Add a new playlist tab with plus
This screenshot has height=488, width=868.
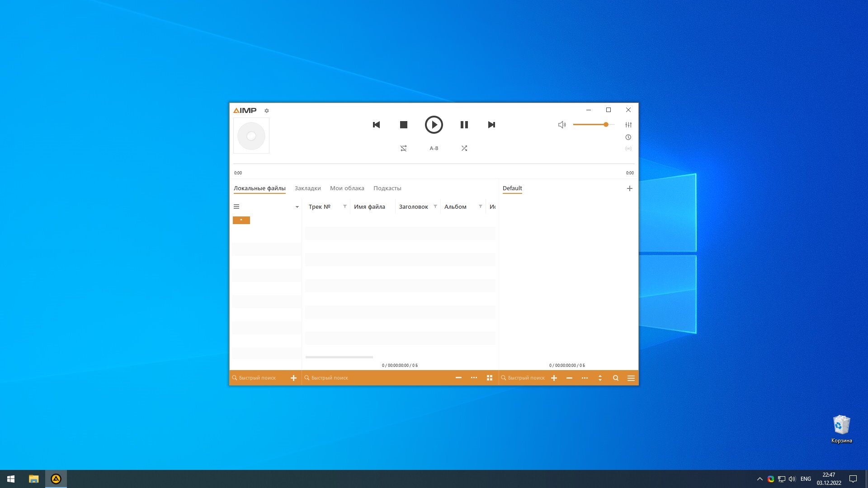(630, 188)
